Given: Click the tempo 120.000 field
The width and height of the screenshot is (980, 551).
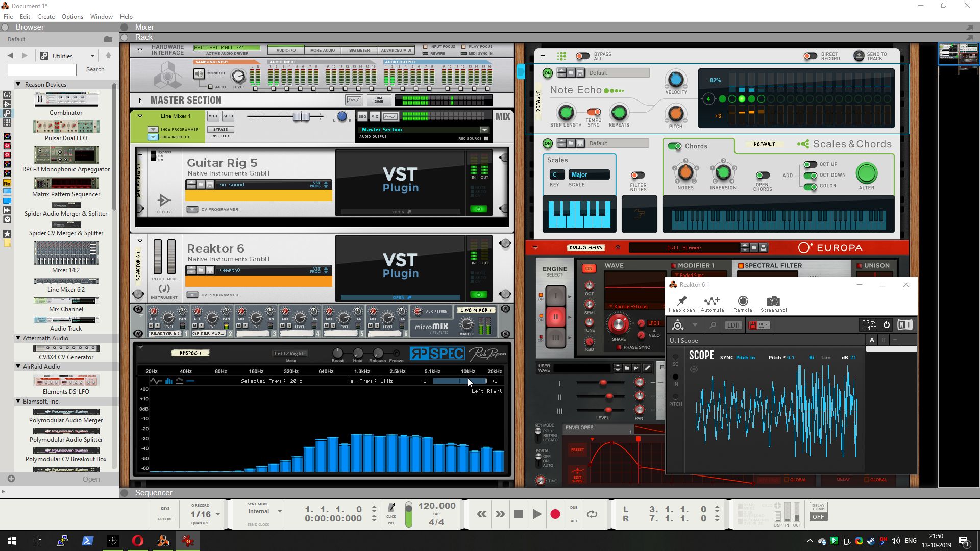Looking at the screenshot, I should pyautogui.click(x=436, y=506).
